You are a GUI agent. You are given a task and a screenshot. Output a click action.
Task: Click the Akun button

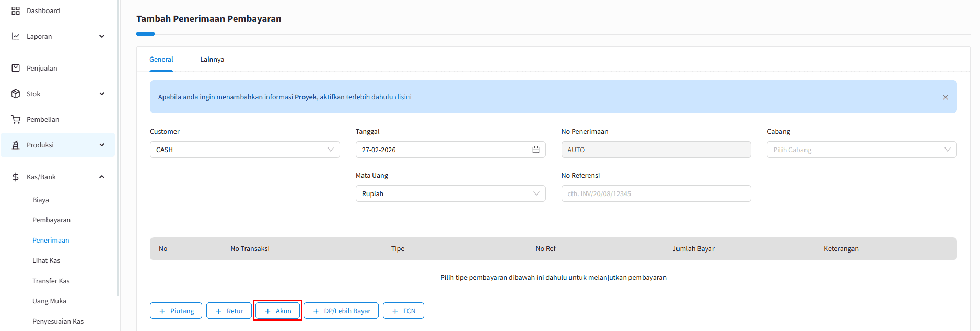coord(277,311)
